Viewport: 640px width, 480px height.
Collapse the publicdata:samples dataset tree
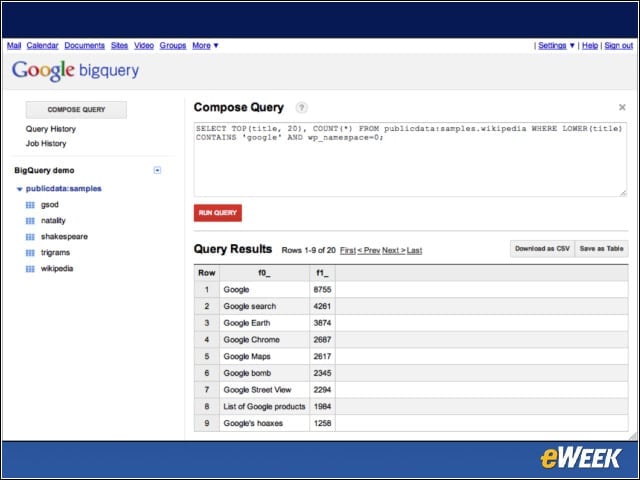[19, 189]
